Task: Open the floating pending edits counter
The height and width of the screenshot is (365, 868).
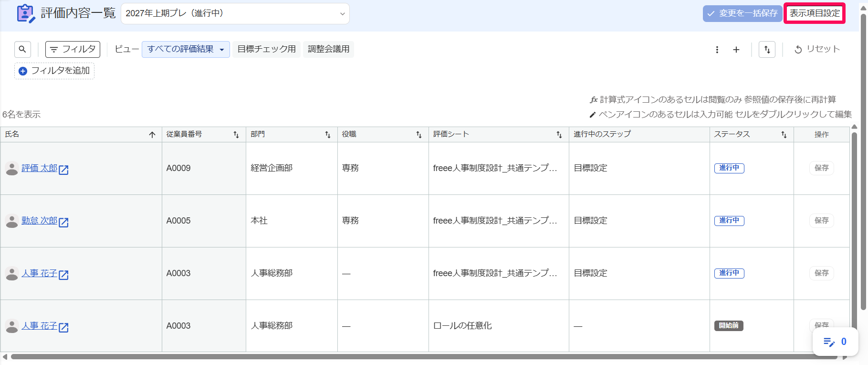Action: (835, 342)
